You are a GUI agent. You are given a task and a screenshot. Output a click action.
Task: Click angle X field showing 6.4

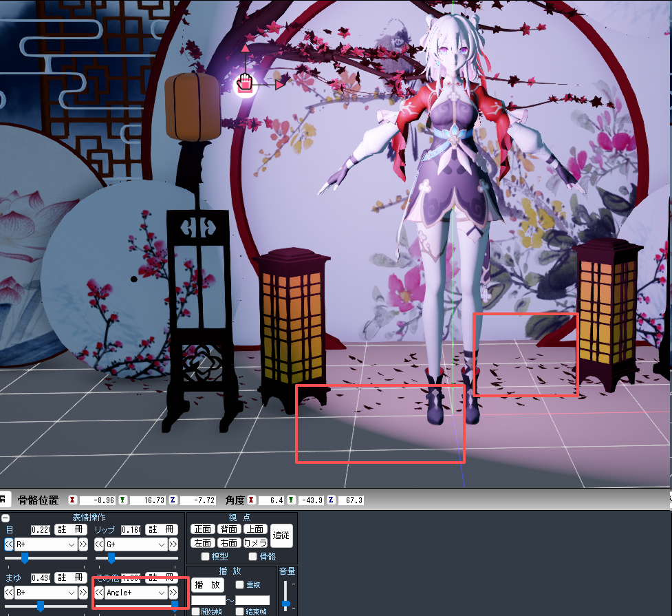coord(270,500)
